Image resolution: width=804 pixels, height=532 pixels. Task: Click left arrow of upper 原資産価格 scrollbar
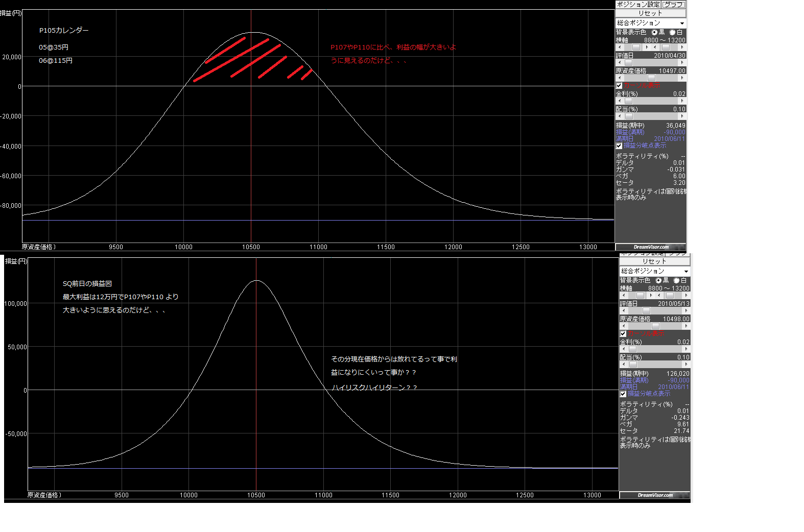pos(620,78)
